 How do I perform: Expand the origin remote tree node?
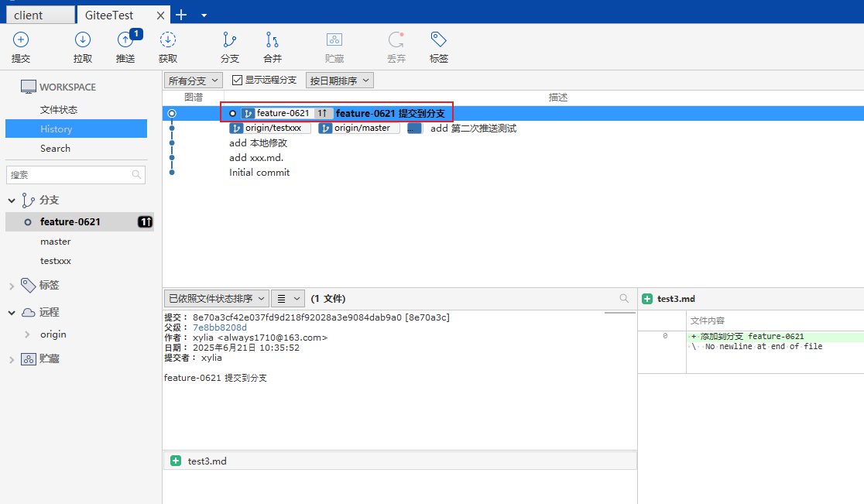click(x=29, y=334)
